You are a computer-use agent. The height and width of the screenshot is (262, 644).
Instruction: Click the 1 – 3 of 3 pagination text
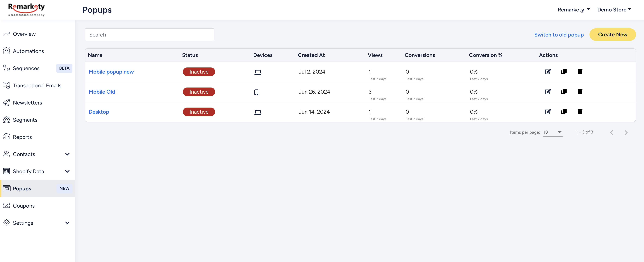pyautogui.click(x=584, y=132)
